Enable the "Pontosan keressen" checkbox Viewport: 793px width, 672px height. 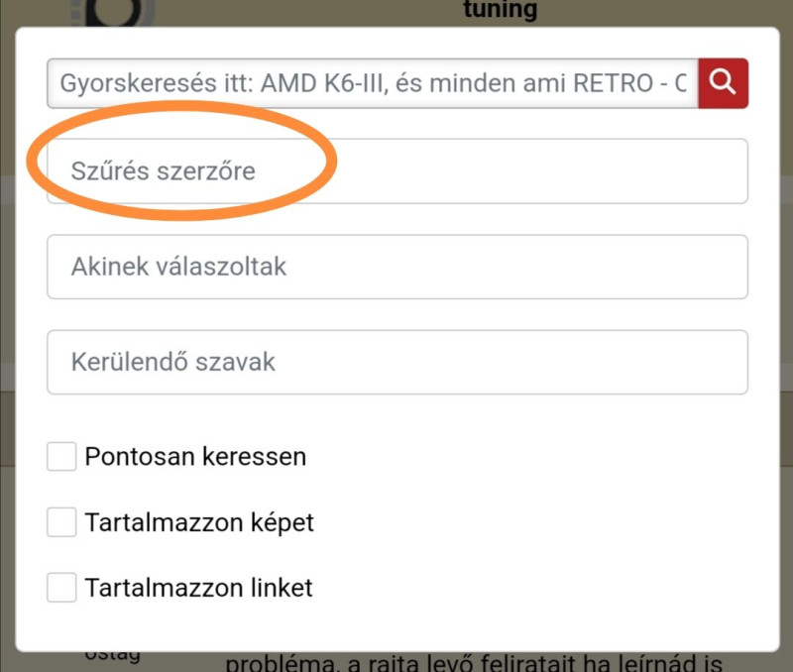pyautogui.click(x=61, y=457)
